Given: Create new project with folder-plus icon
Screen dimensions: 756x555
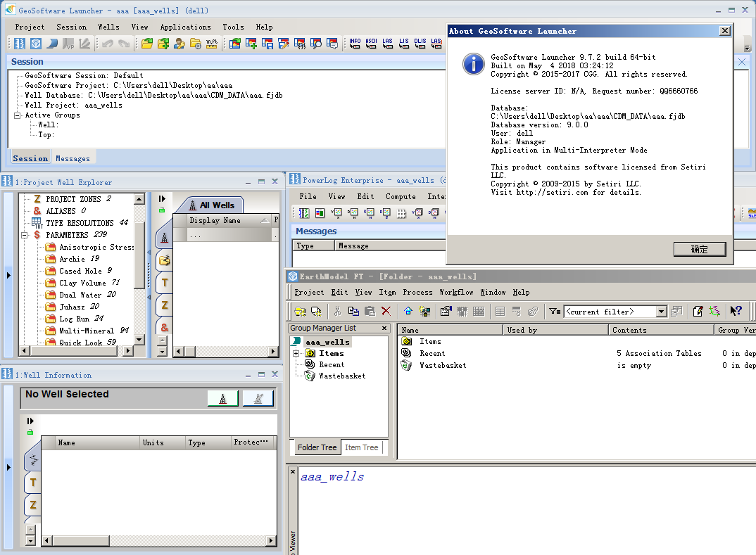Looking at the screenshot, I should tap(163, 44).
